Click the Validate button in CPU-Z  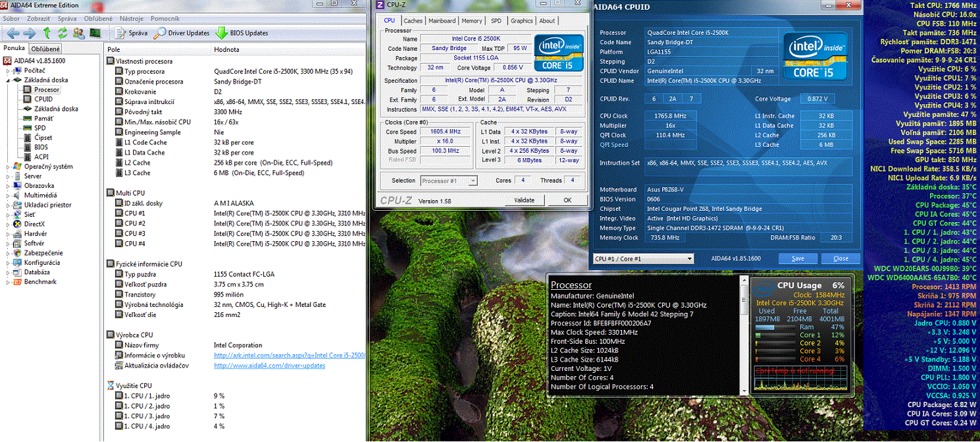[525, 200]
